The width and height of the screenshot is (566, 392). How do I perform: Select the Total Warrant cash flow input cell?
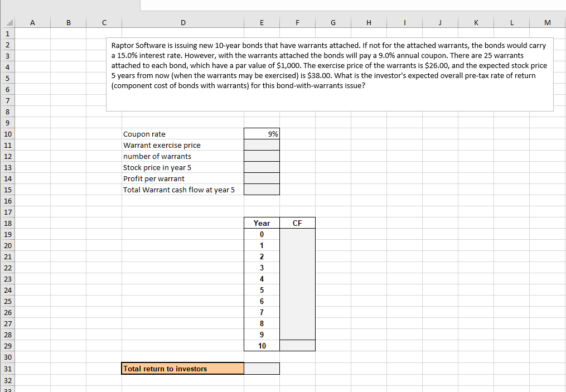[262, 190]
